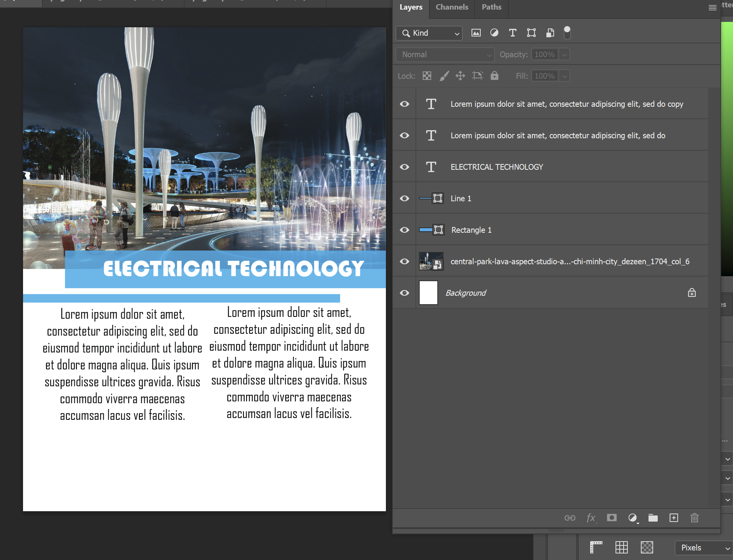Hide the ELECTRICAL TECHNOLOGY text layer

[404, 167]
